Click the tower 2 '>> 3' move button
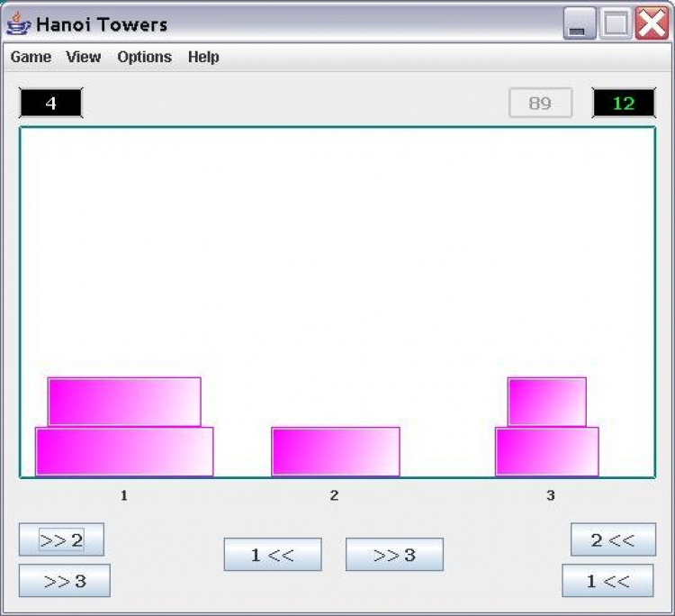This screenshot has width=675, height=616. 394,555
